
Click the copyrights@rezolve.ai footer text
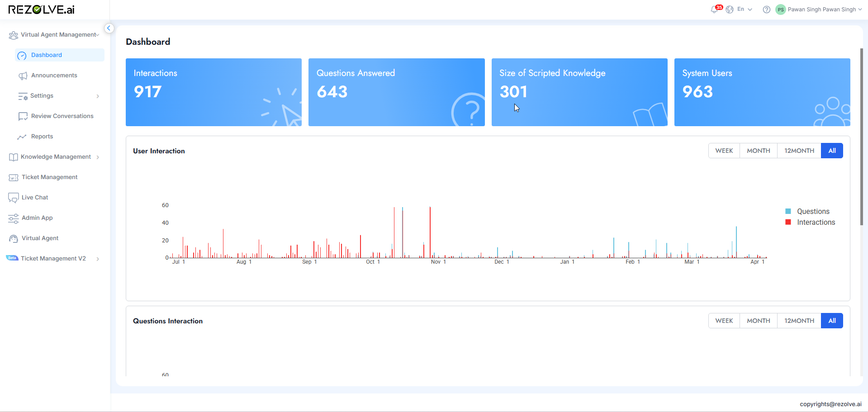point(830,404)
